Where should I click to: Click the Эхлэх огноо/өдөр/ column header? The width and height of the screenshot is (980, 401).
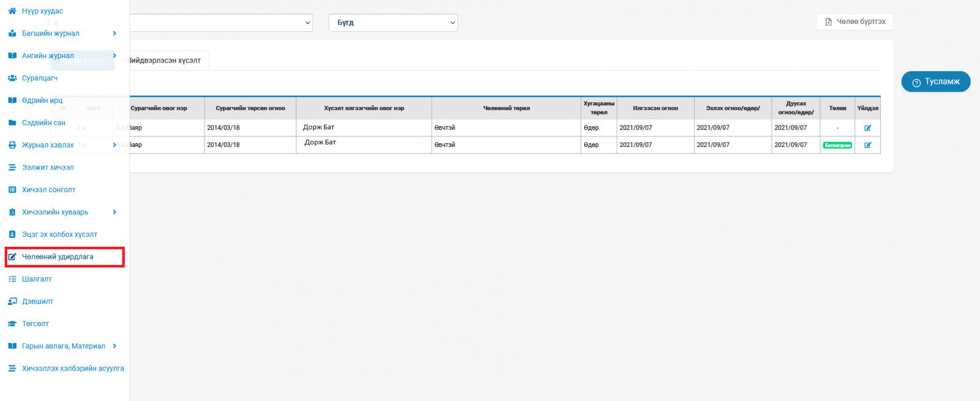coord(733,108)
